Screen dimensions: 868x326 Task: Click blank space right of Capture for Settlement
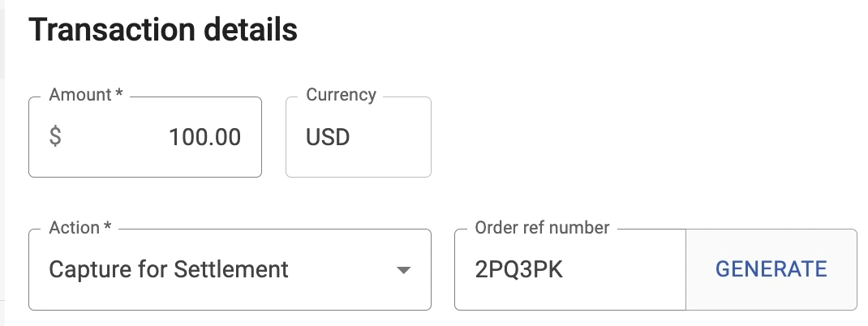[x=341, y=269]
